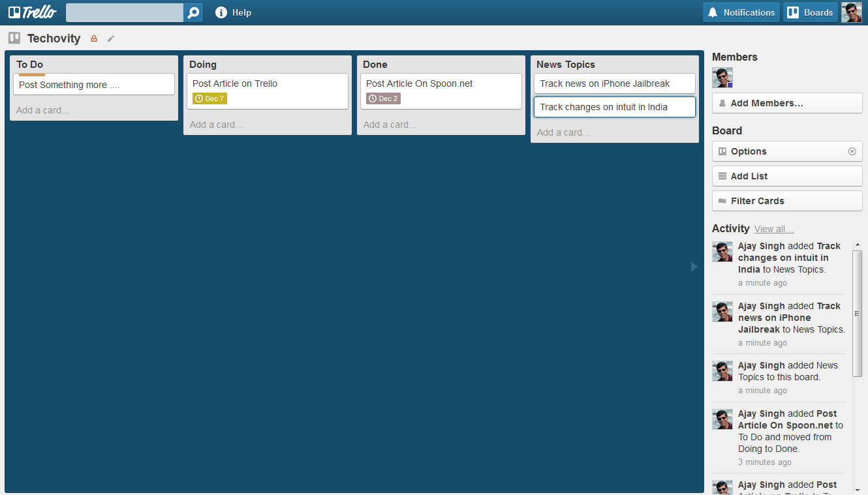This screenshot has width=868, height=495.
Task: Click avatar beside 'added News Topics to this board'
Action: [722, 371]
